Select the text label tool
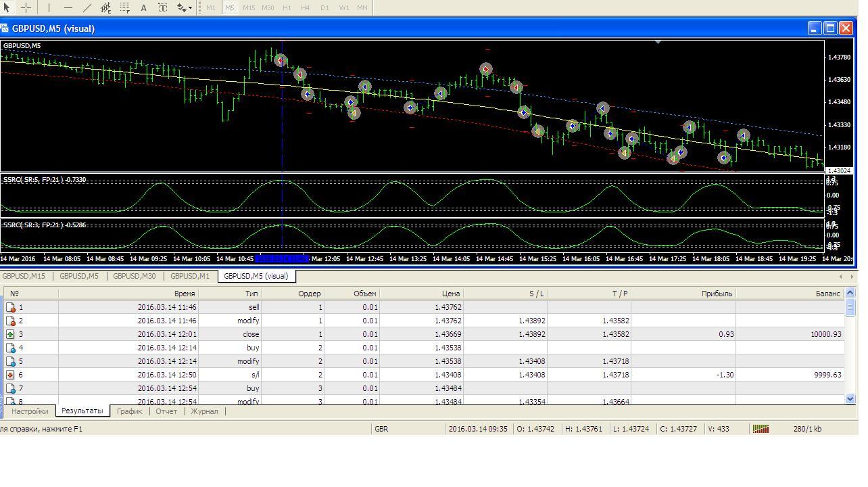Screen dimensions: 868x487 point(163,7)
